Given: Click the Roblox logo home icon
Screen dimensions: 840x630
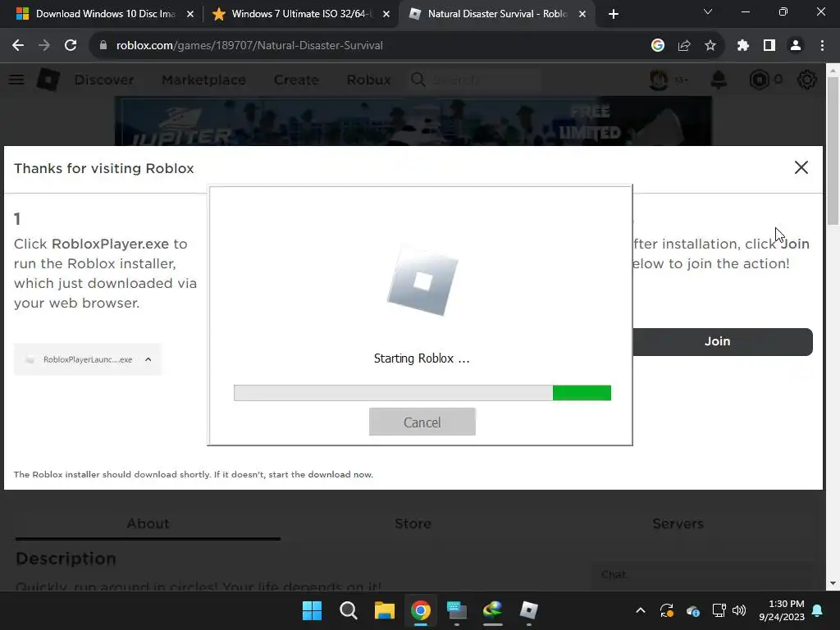Looking at the screenshot, I should tap(48, 80).
